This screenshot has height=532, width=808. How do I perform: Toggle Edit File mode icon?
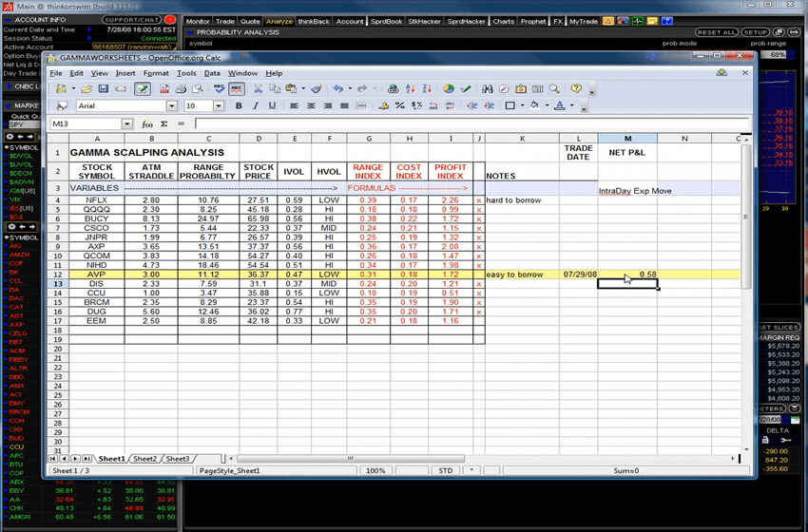[x=142, y=88]
